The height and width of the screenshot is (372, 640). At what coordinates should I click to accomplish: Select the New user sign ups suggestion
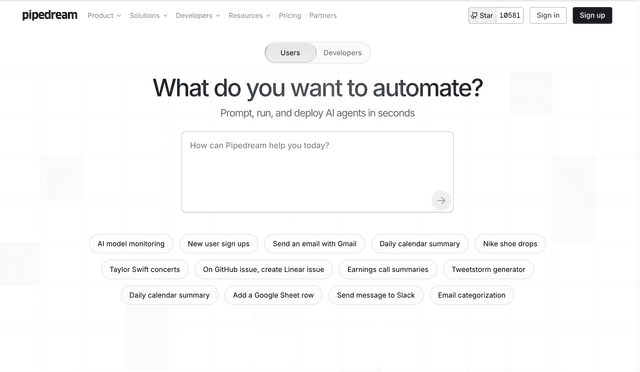218,244
